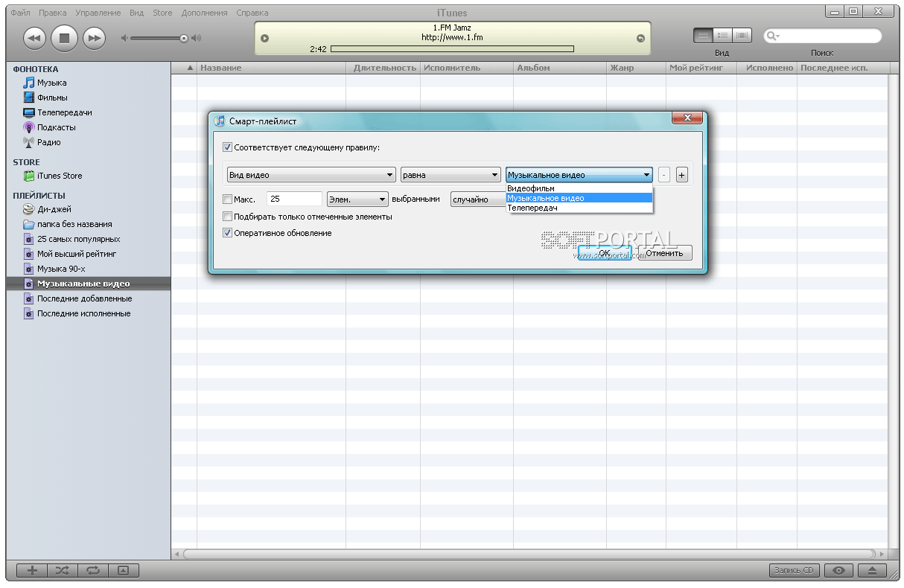
Task: Switch to Cover Flow view
Action: point(741,36)
